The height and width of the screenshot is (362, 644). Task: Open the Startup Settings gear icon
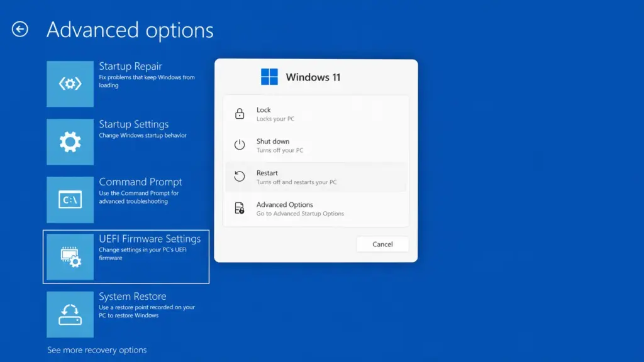point(70,142)
